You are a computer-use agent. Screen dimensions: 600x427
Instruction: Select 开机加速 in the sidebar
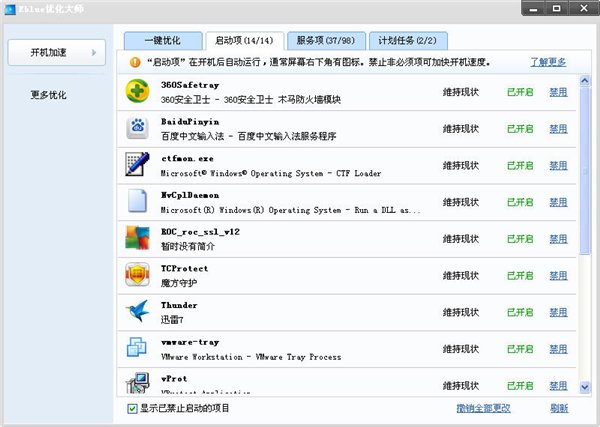pos(57,52)
